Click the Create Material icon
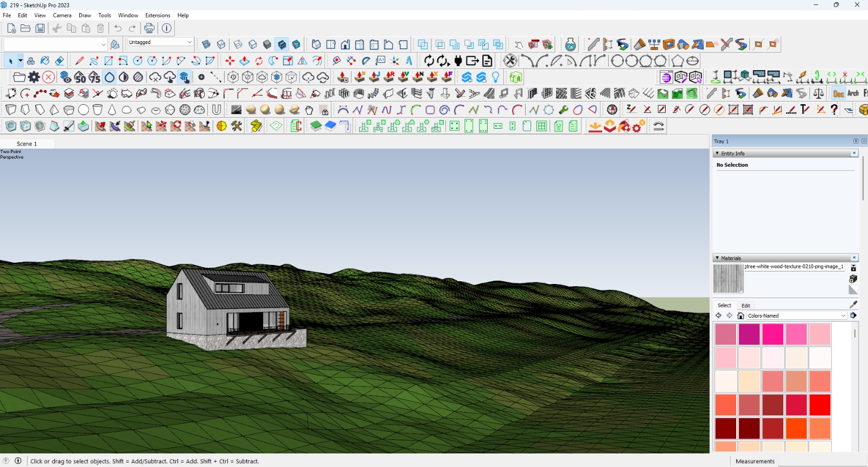The image size is (868, 467). point(853,279)
